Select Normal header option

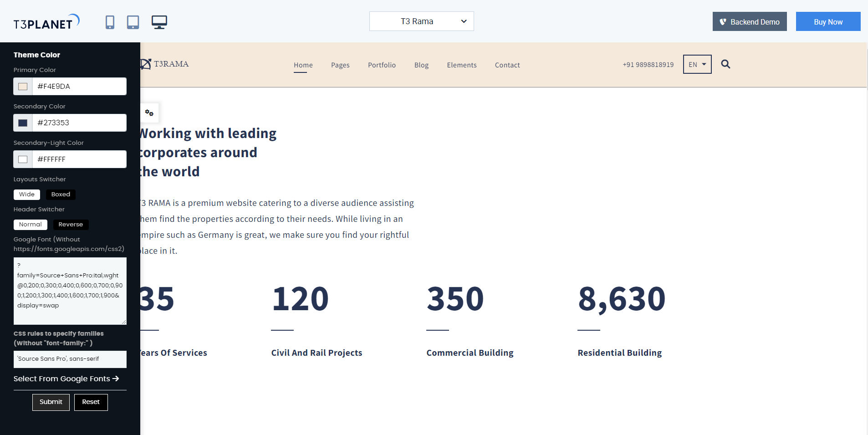click(x=31, y=225)
